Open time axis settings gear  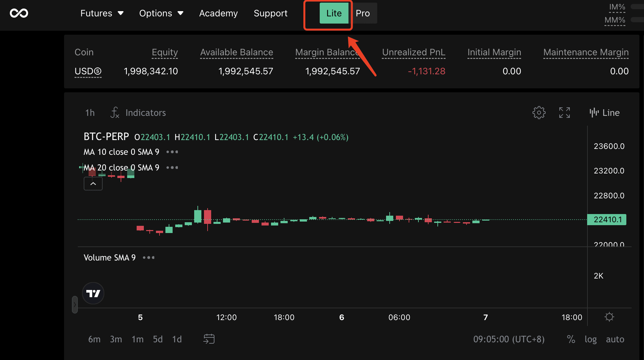(609, 317)
